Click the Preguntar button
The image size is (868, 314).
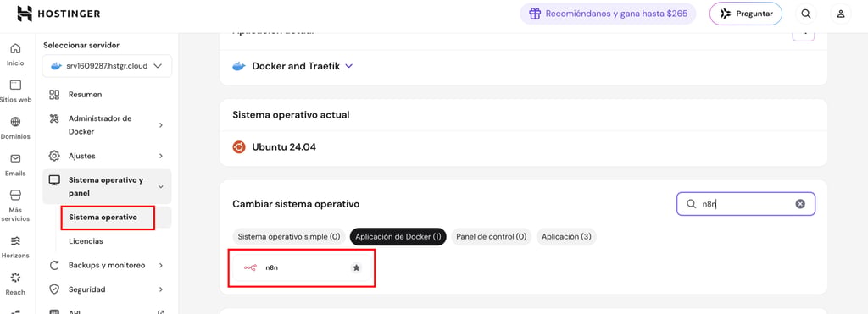pyautogui.click(x=746, y=14)
